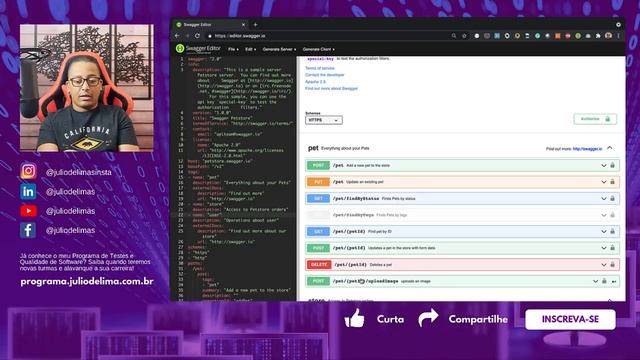Click the browser forward arrow
Screen dimensions: 640x360
(187, 36)
